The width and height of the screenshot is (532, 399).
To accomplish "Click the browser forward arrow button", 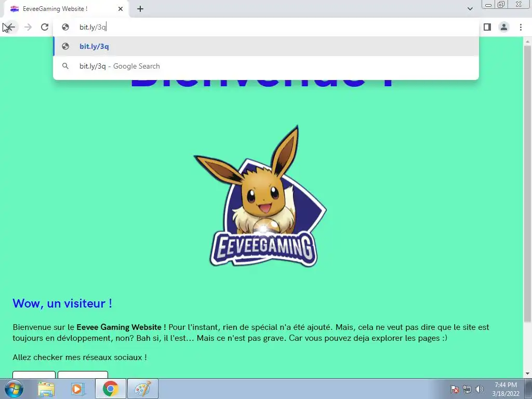I will click(28, 27).
